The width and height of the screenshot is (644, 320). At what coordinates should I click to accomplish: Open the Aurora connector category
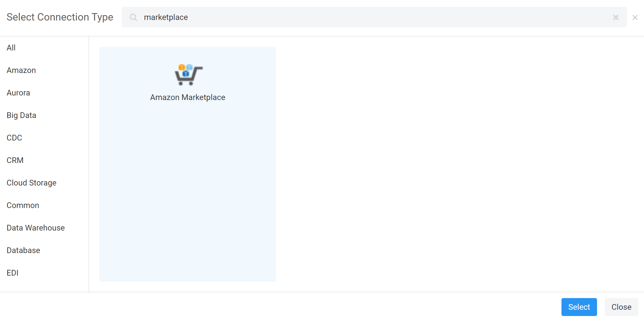tap(18, 93)
